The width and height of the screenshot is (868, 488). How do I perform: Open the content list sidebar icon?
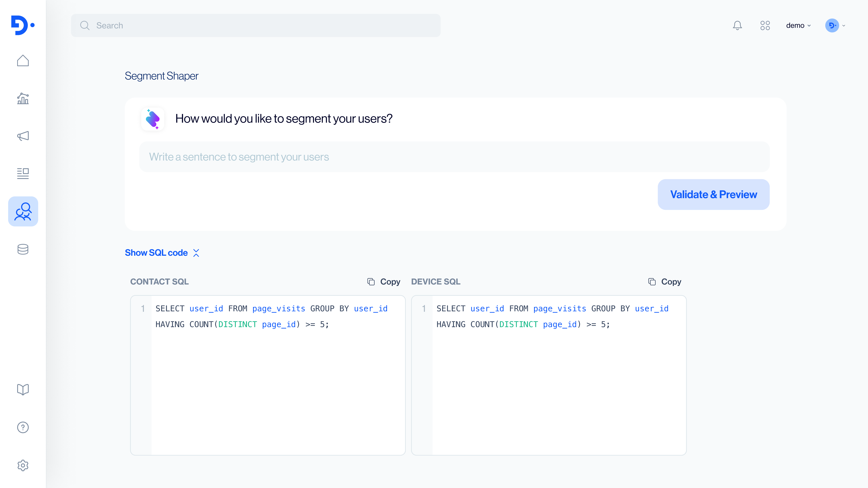point(23,174)
